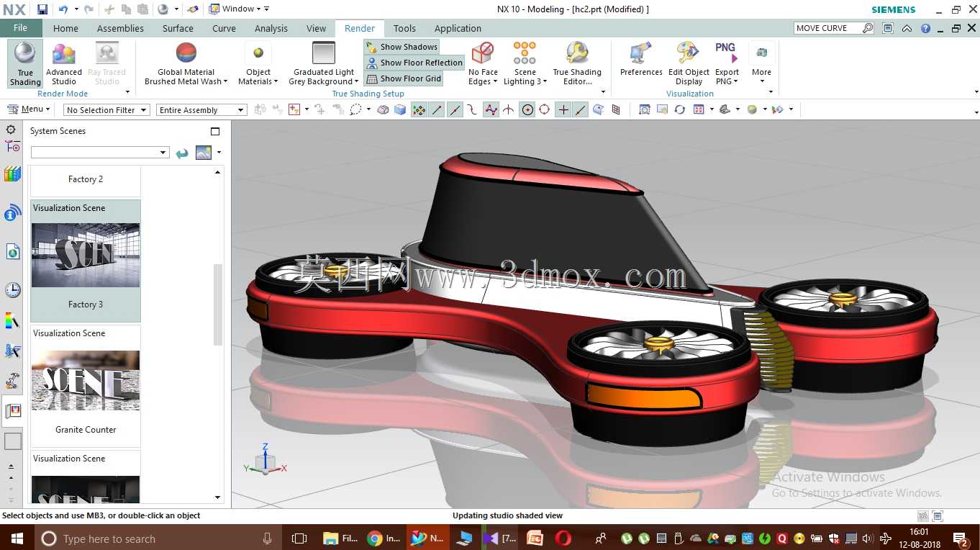
Task: Toggle the snap Mid Point option
Action: coord(455,109)
